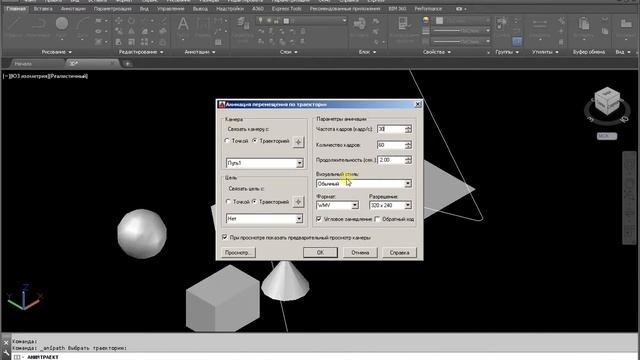Viewport: 640px width, 360px height.
Task: Click the Продолжительность input field
Action: [391, 160]
